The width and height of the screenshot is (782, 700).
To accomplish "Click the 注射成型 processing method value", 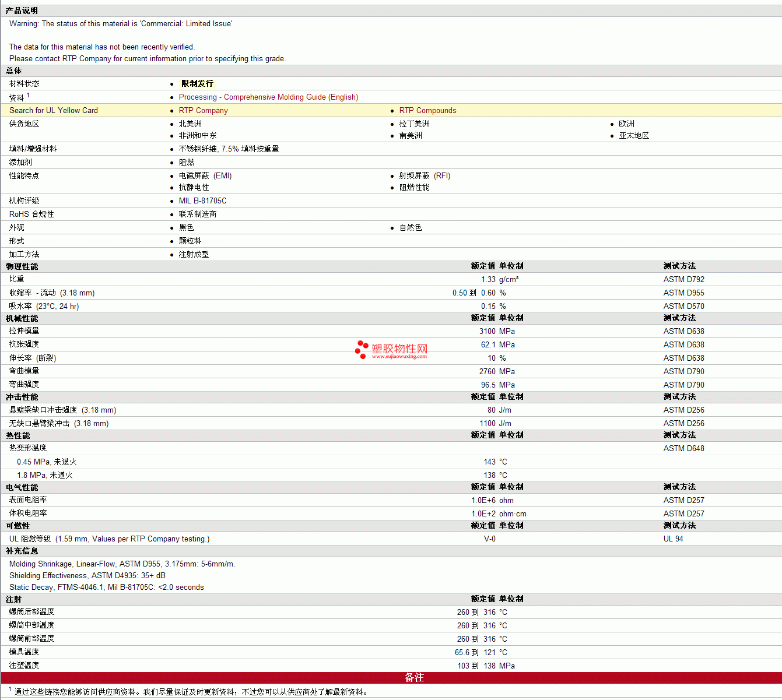I will pos(194,255).
